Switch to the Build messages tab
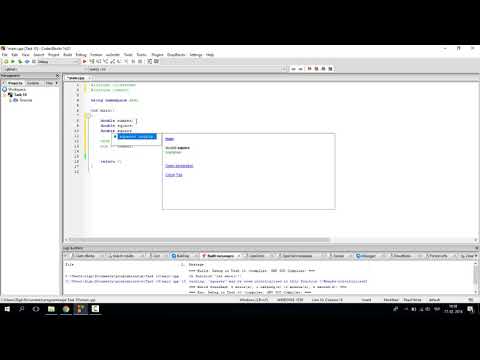 tap(221, 256)
